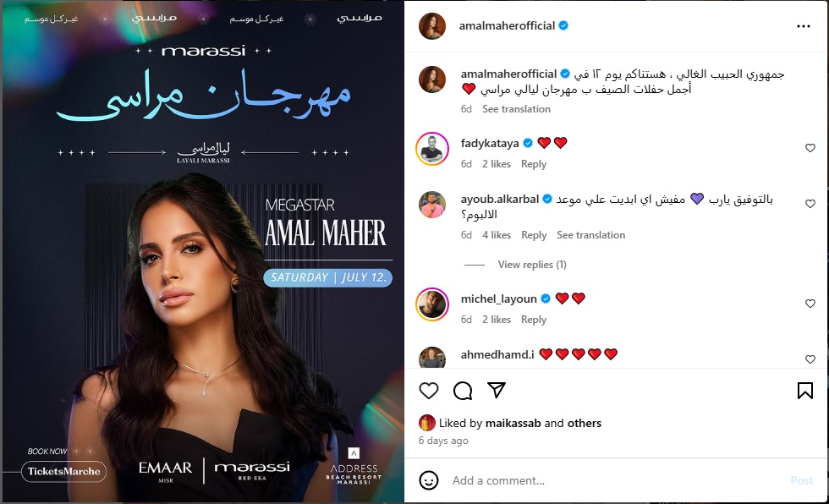Like ahmedhamd.i's comment heart
Viewport: 829px width, 504px height.
(810, 359)
